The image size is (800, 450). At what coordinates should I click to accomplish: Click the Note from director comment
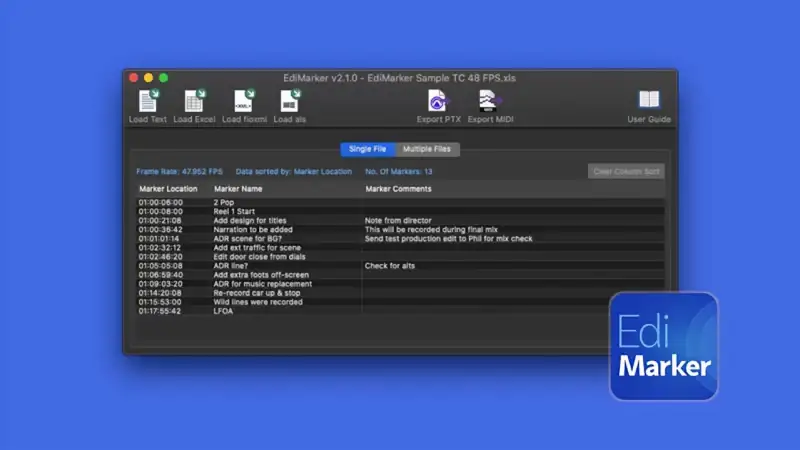click(x=398, y=220)
